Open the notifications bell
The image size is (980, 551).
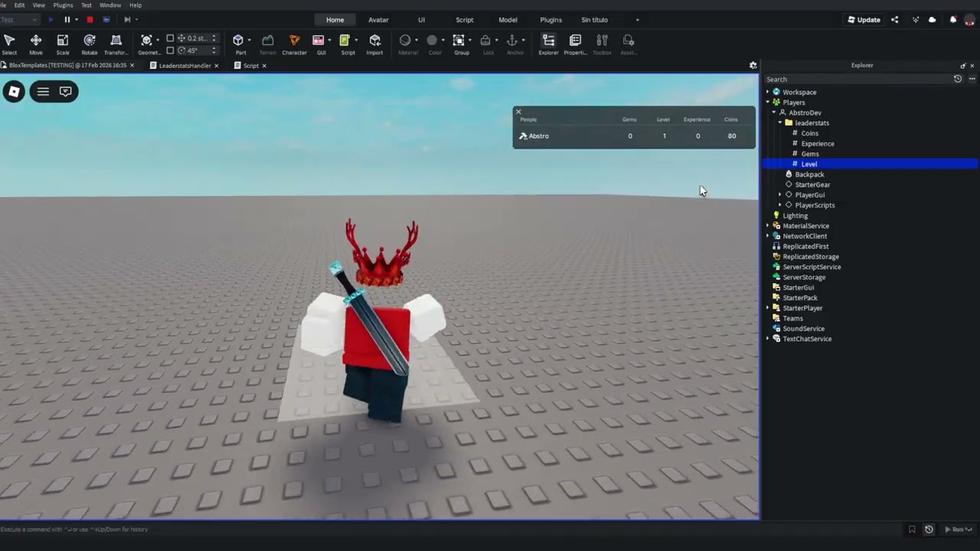point(952,20)
